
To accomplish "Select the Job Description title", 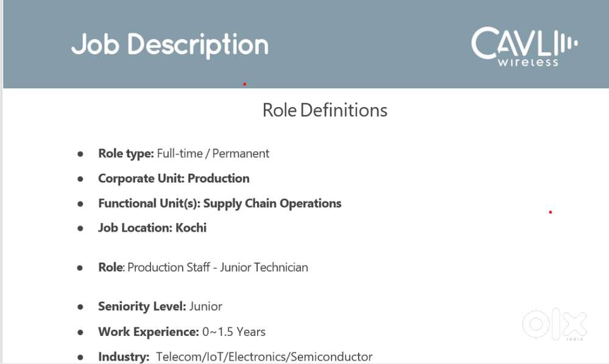I will click(x=170, y=45).
